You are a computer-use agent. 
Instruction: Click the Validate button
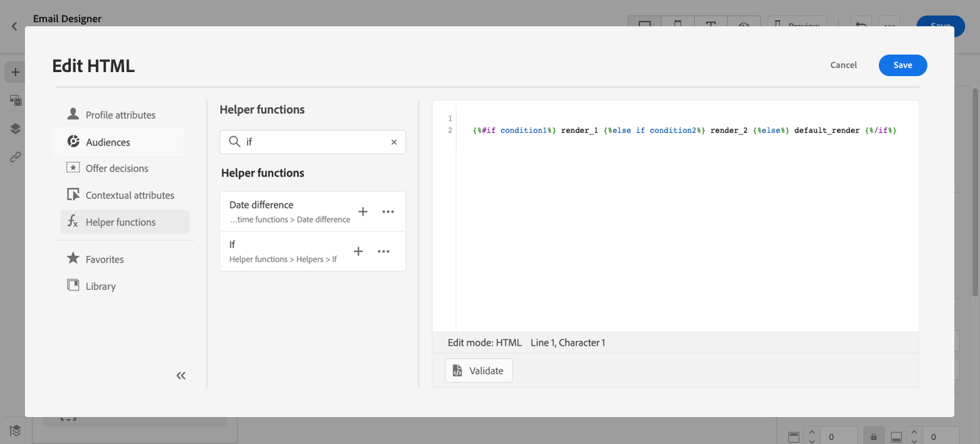479,371
